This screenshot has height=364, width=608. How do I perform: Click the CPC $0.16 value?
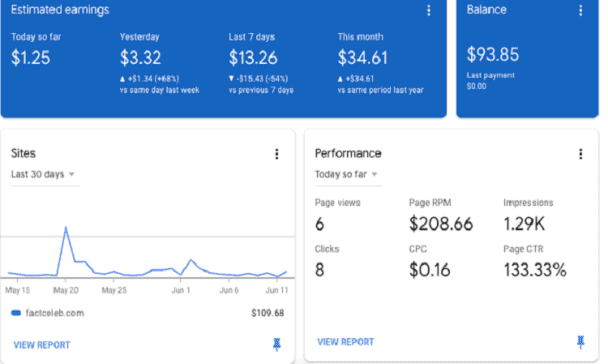[430, 270]
